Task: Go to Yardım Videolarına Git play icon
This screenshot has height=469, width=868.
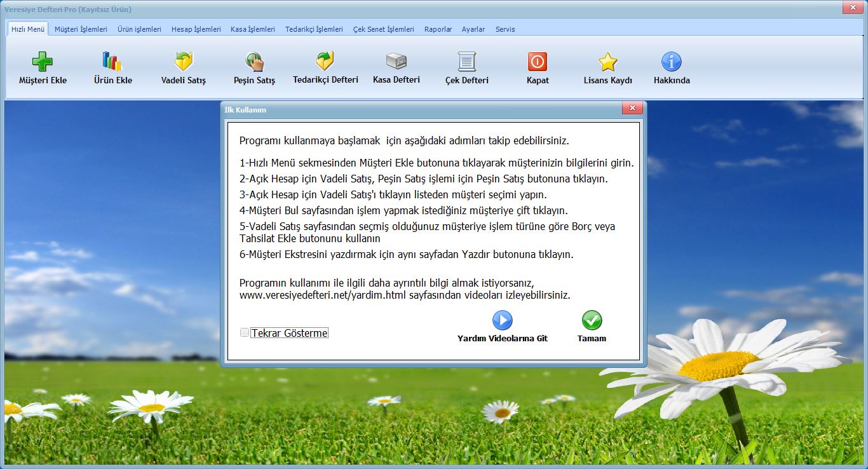Action: click(502, 320)
